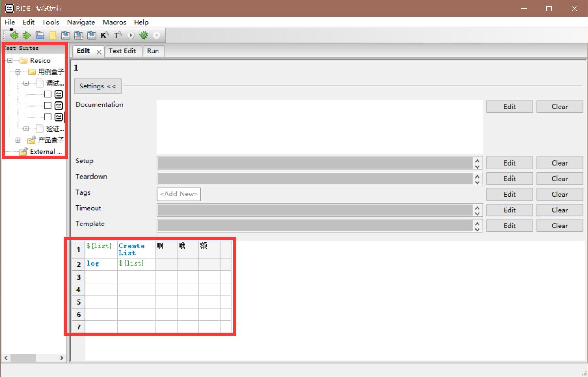The width and height of the screenshot is (588, 377).
Task: Click the green Go Forward arrow
Action: [x=27, y=36]
